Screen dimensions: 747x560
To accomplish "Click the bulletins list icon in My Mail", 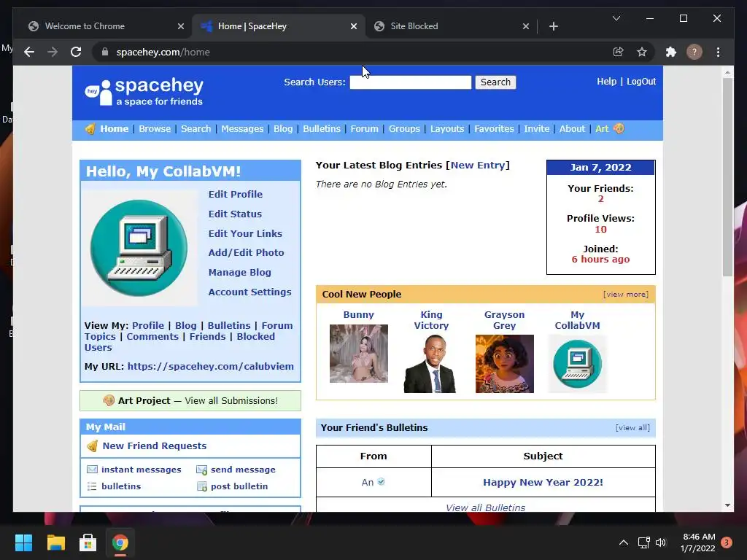I will (92, 486).
